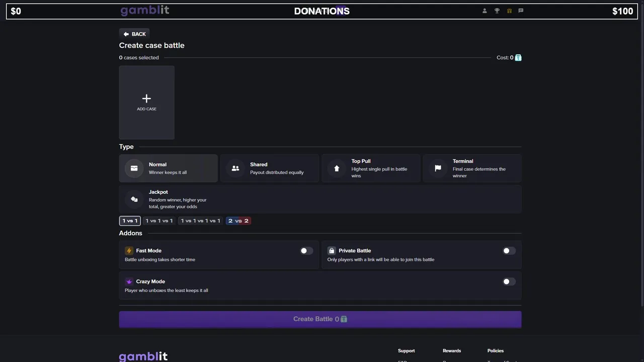Enable the Private Battle toggle
This screenshot has height=362, width=644.
(x=509, y=251)
